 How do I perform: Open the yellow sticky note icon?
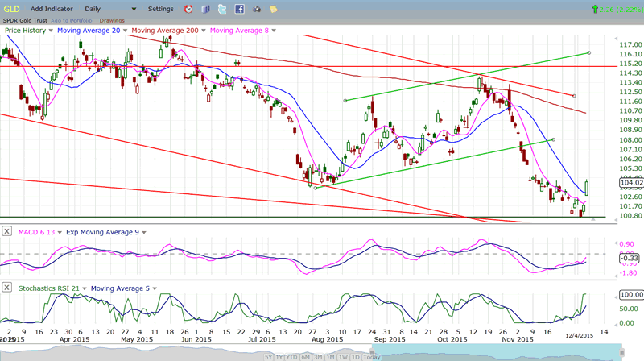point(274,9)
